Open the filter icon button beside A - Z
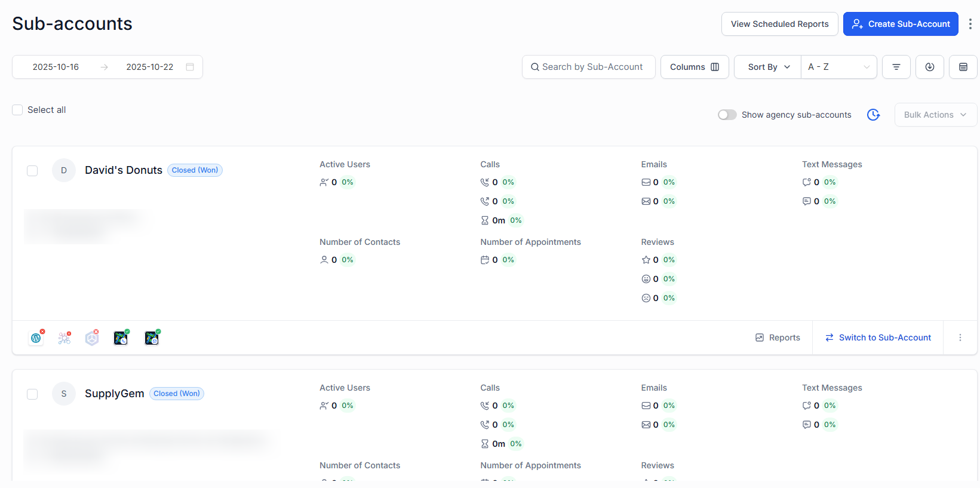980x488 pixels. tap(896, 67)
